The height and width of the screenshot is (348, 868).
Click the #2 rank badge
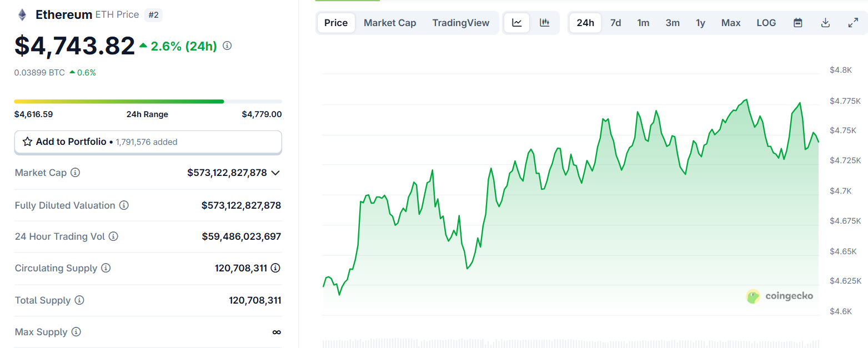point(153,15)
